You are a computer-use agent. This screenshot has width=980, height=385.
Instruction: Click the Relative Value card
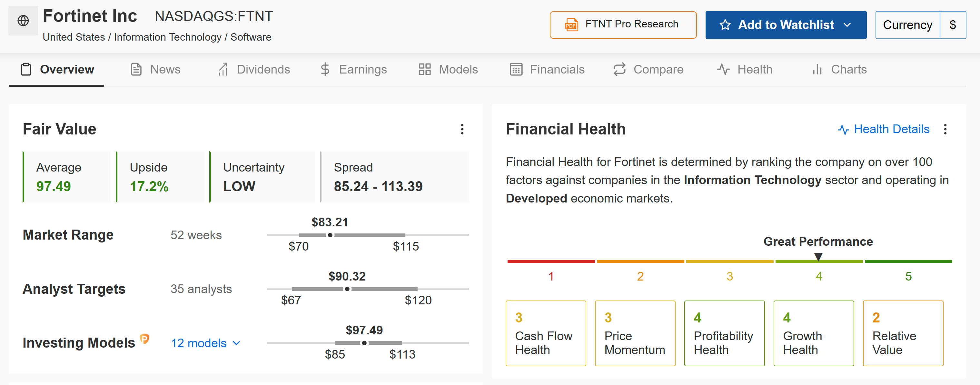coord(903,333)
